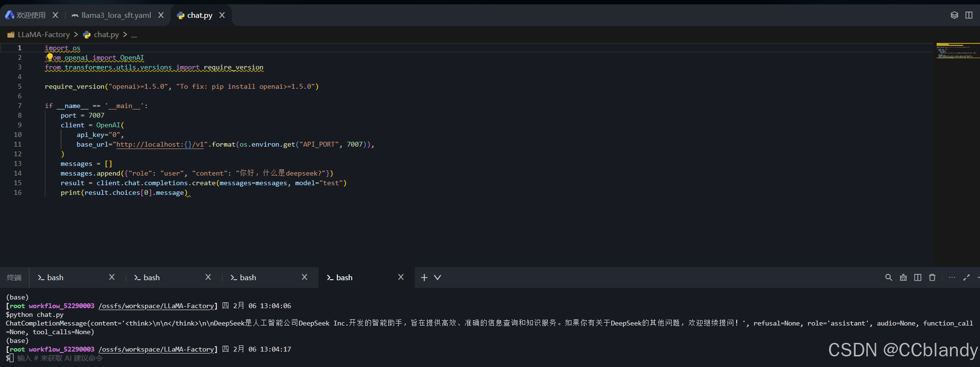
Task: Select the second bash terminal tab
Action: (152, 277)
